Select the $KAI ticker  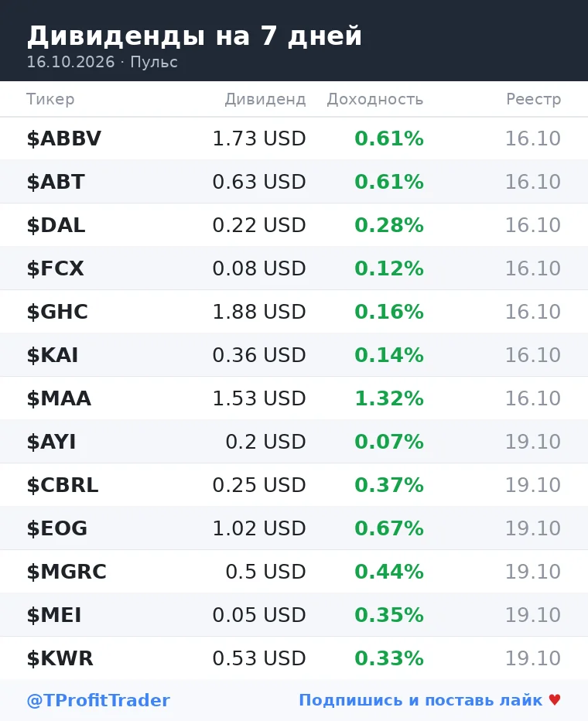pos(53,355)
